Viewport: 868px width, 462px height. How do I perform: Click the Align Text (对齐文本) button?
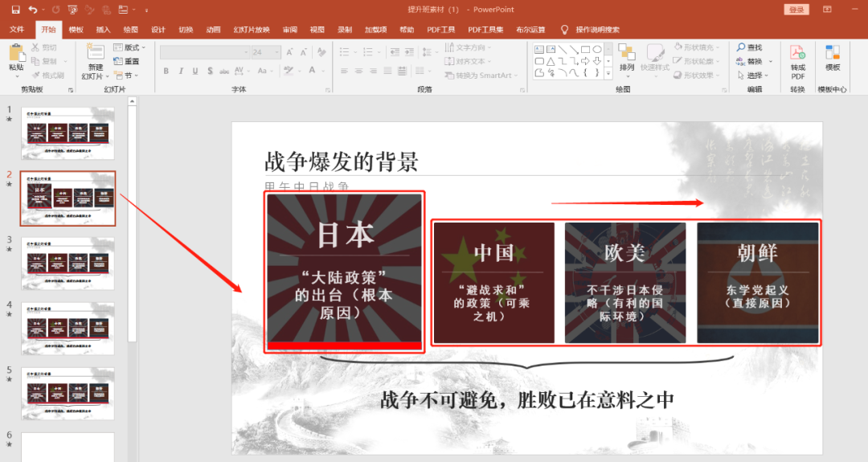tap(468, 61)
